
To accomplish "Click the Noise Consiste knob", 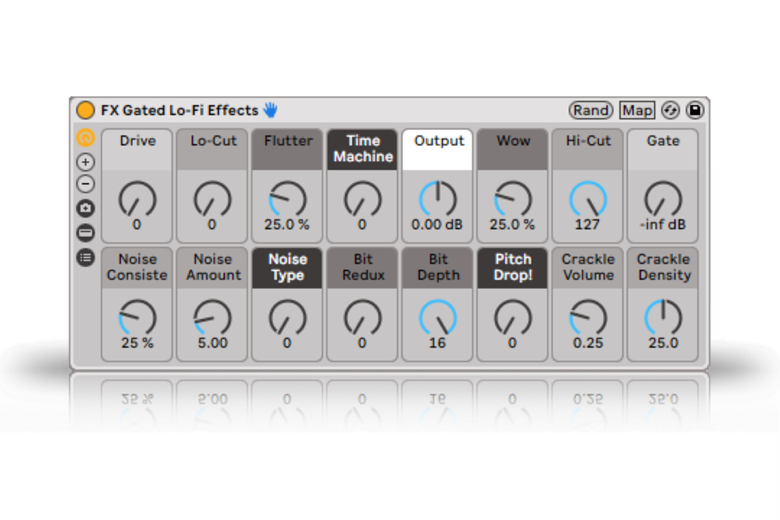I will coord(137,317).
